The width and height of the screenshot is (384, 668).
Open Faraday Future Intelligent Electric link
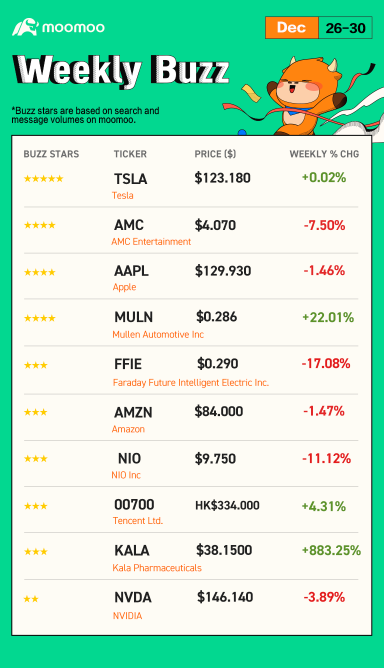click(191, 383)
